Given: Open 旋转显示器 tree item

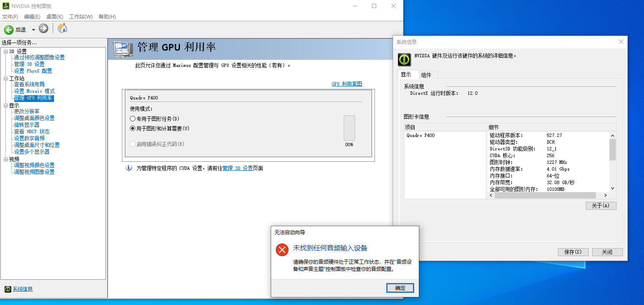Looking at the screenshot, I should [x=27, y=125].
